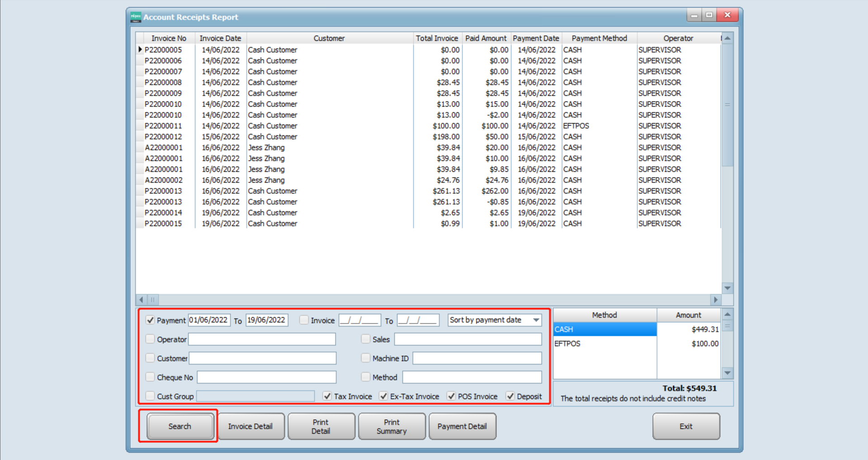The image size is (868, 460).
Task: Click up arrow of Method list scrollbar
Action: pyautogui.click(x=727, y=314)
